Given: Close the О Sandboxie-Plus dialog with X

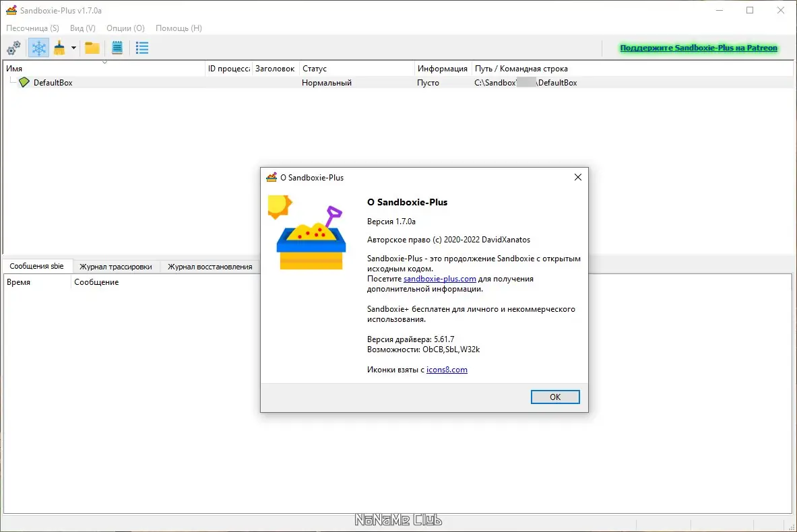Looking at the screenshot, I should pos(578,177).
